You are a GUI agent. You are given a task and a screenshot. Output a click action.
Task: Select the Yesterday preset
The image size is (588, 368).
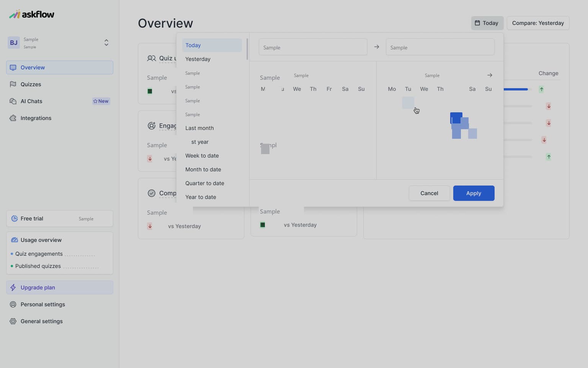pyautogui.click(x=212, y=59)
